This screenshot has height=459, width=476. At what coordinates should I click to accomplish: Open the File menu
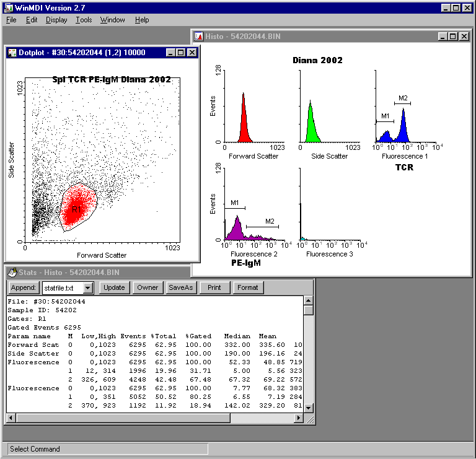click(11, 20)
